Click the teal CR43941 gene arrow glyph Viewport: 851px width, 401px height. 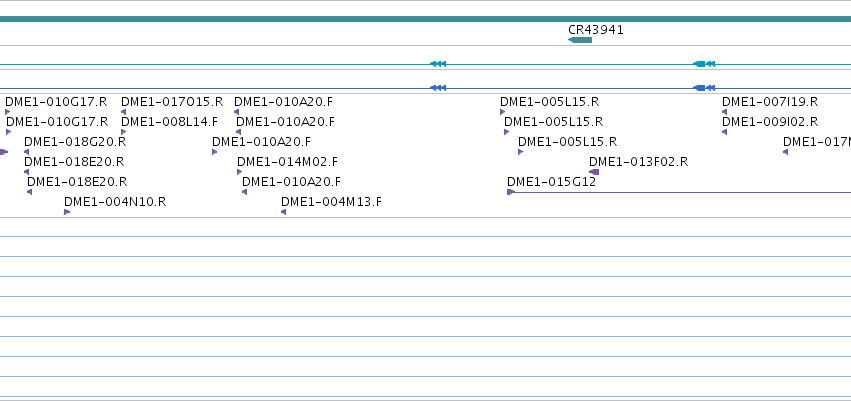(580, 40)
